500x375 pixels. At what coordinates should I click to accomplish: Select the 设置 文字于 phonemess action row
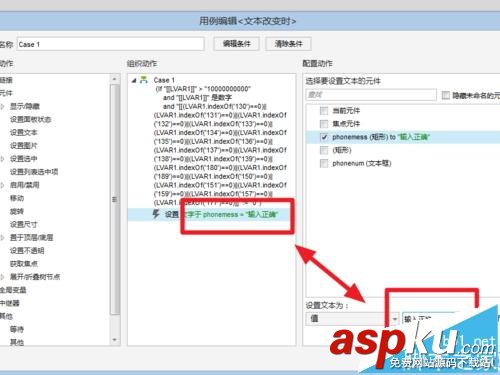pyautogui.click(x=211, y=214)
